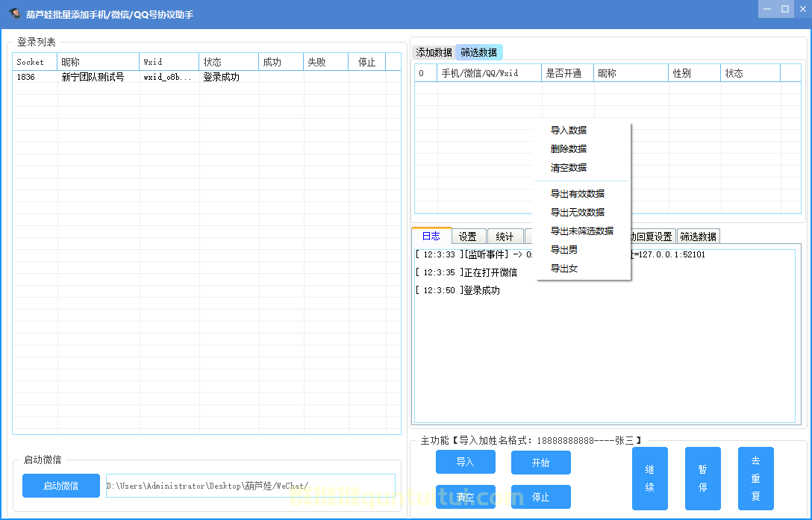Screen dimensions: 812x520
Task: Select 导入数据 from the context menu
Action: 569,131
